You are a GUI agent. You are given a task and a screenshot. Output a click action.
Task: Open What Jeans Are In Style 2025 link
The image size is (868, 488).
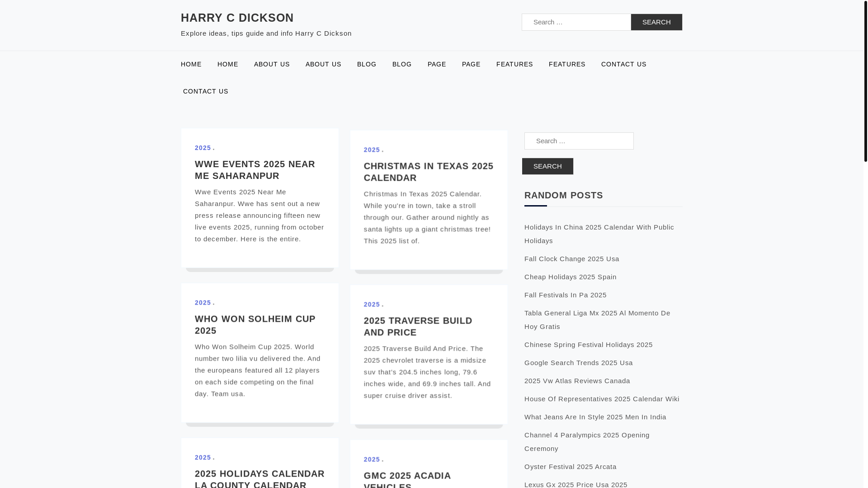pos(595,417)
